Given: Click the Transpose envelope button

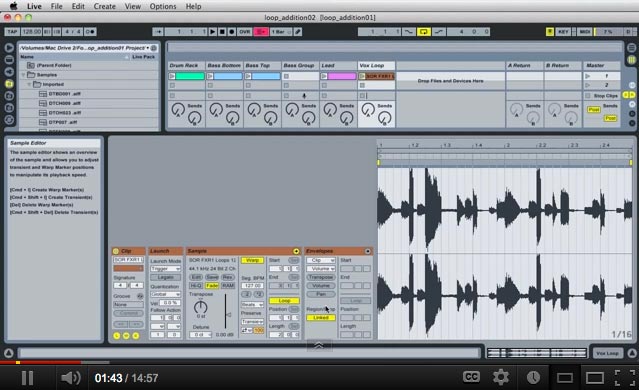Looking at the screenshot, I should pos(321,277).
